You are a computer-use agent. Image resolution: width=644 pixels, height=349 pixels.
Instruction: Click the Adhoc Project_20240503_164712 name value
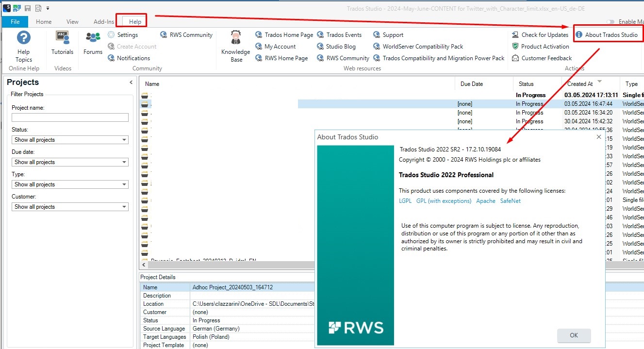pos(232,287)
